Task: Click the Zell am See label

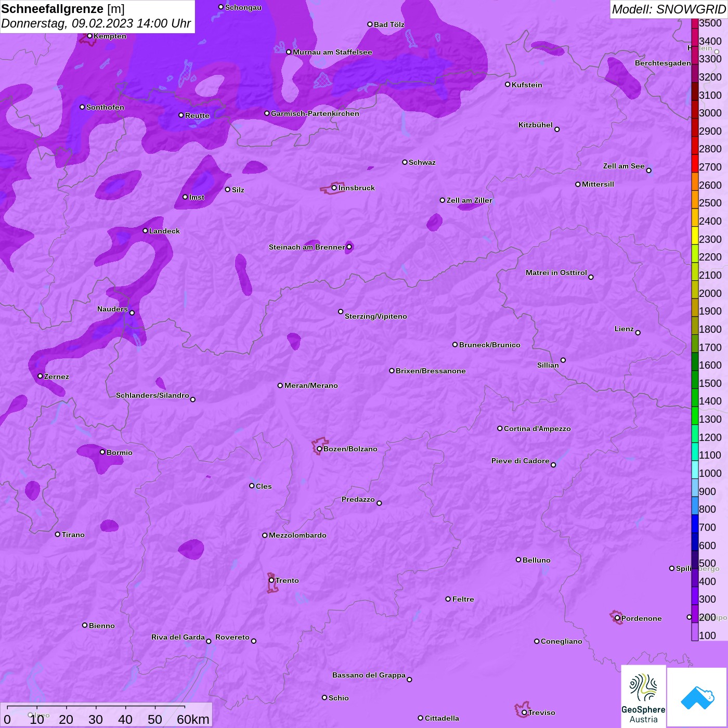Action: pos(624,166)
